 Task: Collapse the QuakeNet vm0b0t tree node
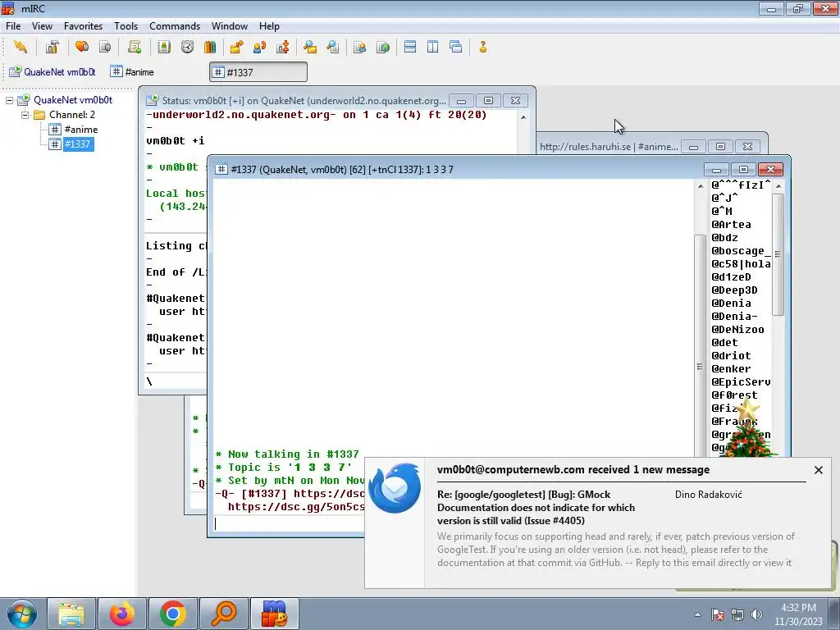(x=10, y=100)
